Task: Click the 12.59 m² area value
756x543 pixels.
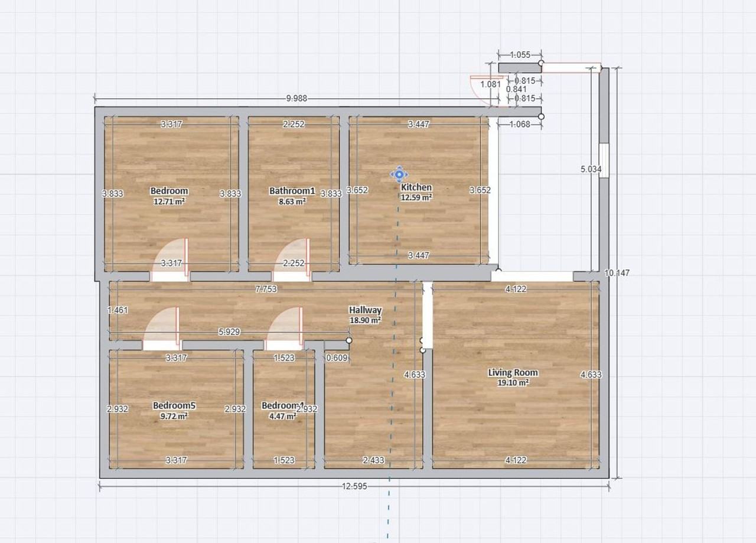Action: (x=416, y=197)
